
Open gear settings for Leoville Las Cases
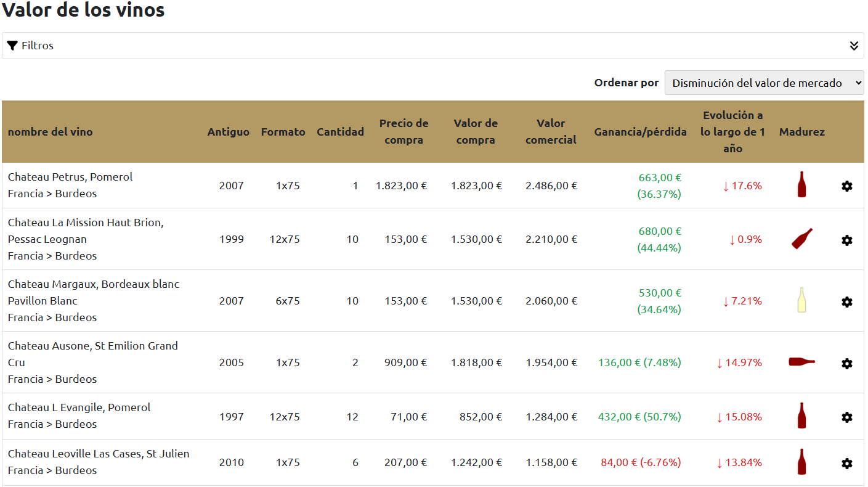coord(847,463)
